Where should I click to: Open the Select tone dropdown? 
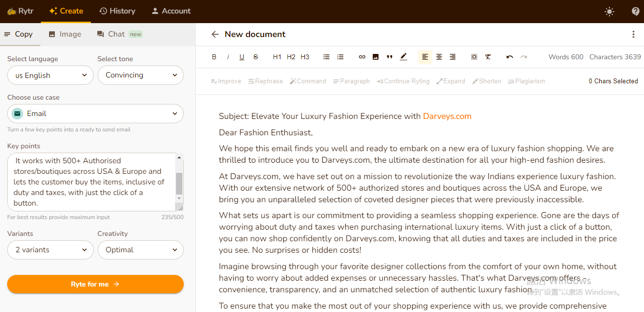(x=140, y=75)
